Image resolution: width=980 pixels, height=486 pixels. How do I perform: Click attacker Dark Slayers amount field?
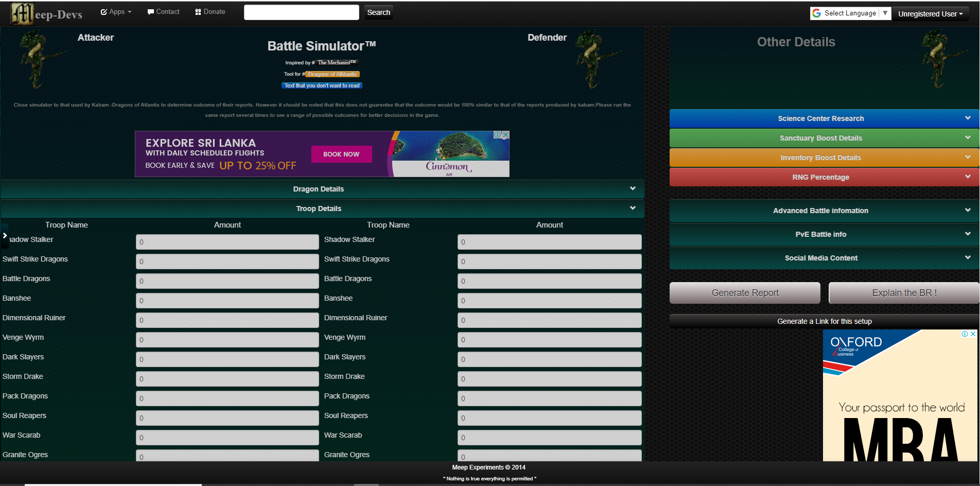point(227,359)
